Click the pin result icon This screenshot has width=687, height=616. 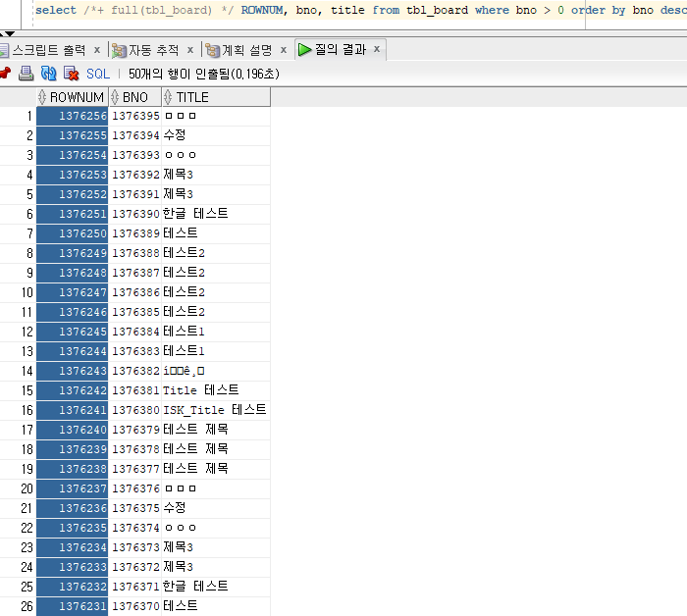(x=5, y=74)
